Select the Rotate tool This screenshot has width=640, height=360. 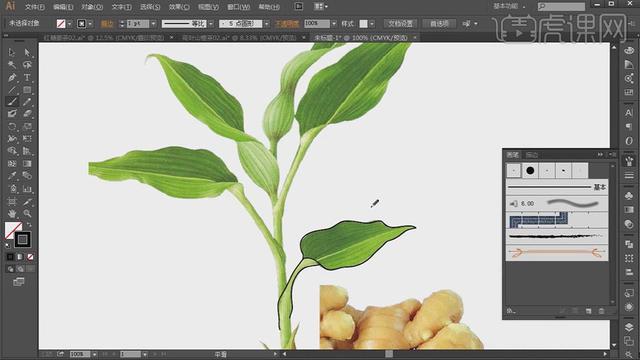[12, 127]
